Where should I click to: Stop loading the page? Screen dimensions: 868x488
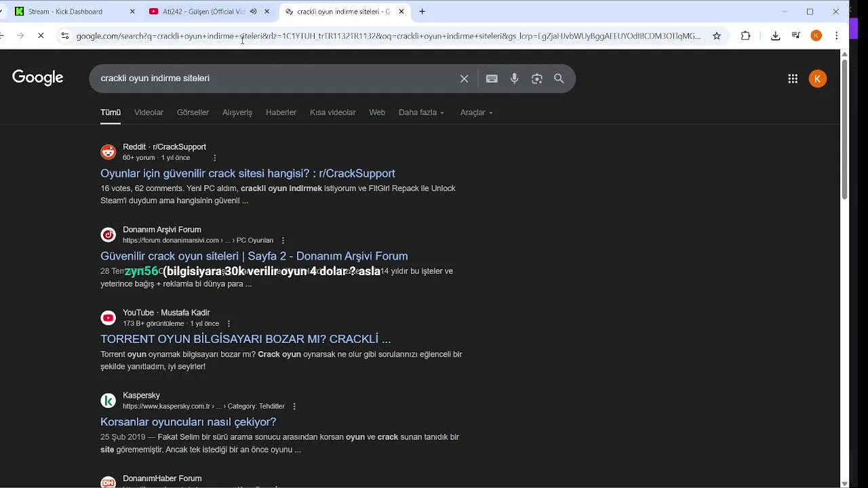[x=41, y=36]
